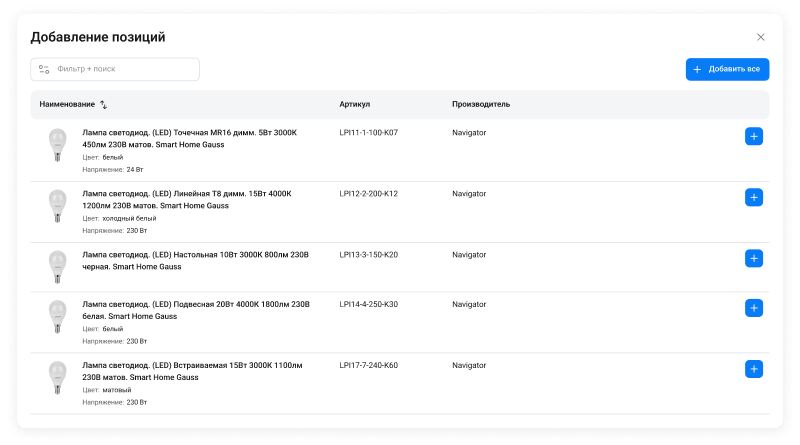Add the Точечная MR16 lamp position
800x445 pixels.
[754, 137]
